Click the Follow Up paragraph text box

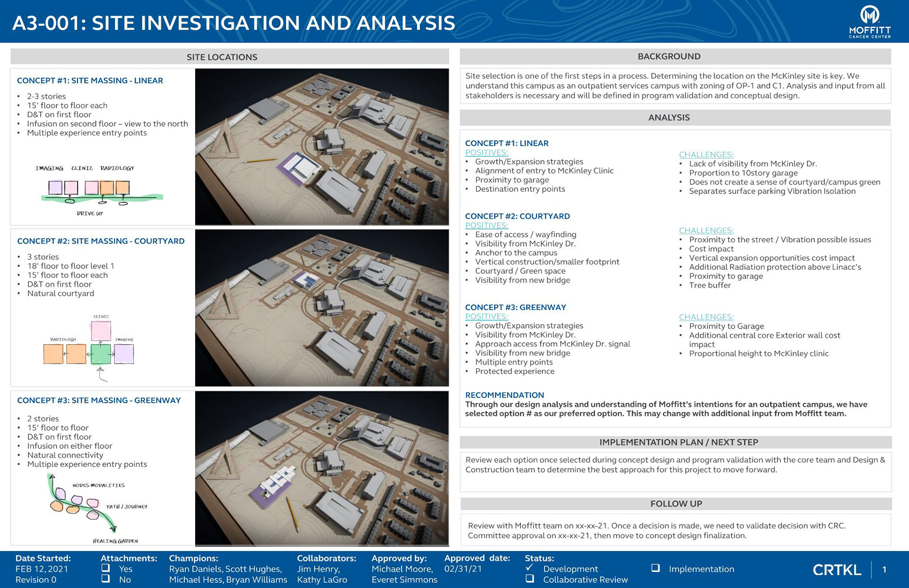(676, 530)
